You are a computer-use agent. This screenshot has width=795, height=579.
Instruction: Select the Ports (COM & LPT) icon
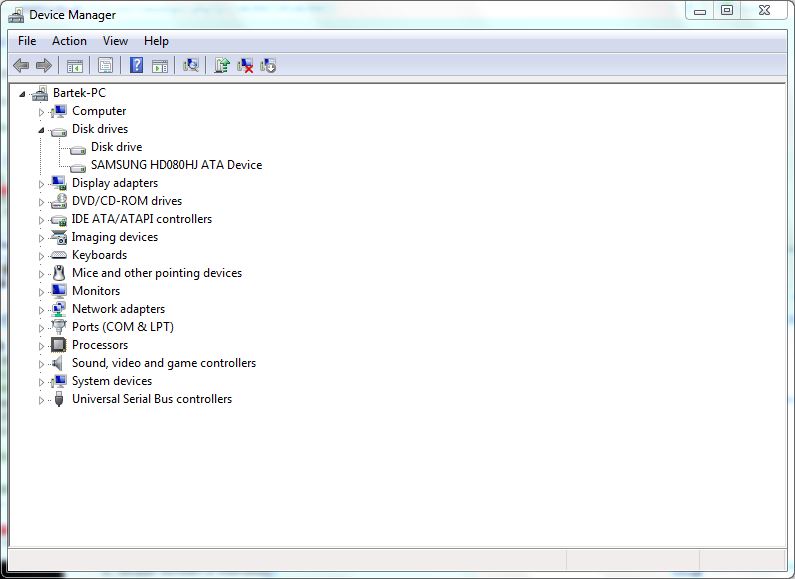pos(59,327)
